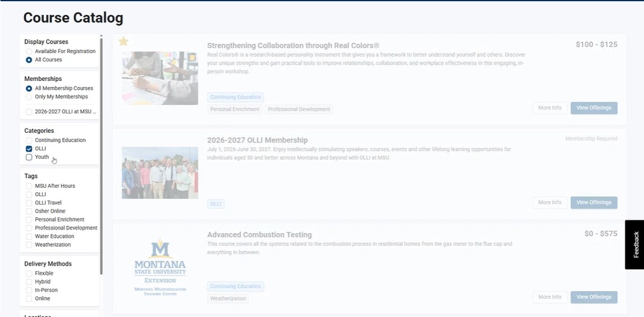Viewport: 644px width, 317px height.
Task: Toggle the OLLI Travel tag
Action: (29, 203)
